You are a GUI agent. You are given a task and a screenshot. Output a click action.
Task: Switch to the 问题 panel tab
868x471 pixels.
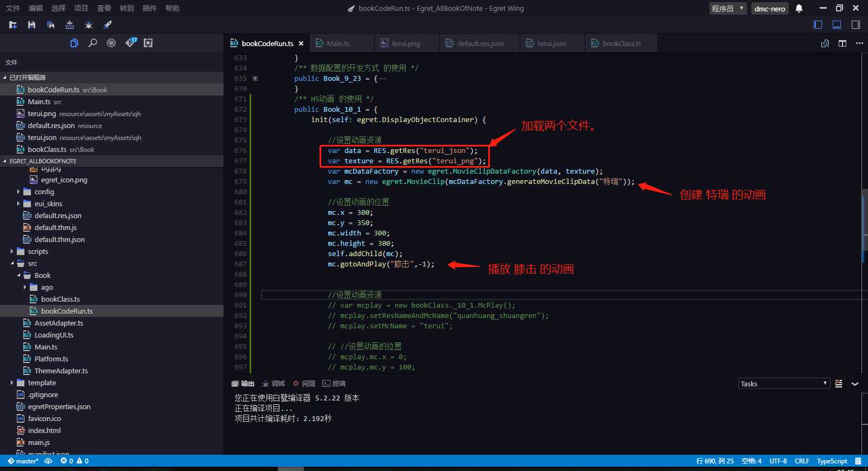304,384
